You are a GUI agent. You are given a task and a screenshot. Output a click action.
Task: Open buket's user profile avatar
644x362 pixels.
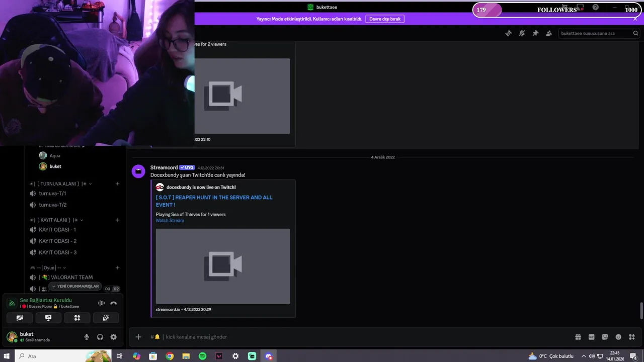(12, 336)
